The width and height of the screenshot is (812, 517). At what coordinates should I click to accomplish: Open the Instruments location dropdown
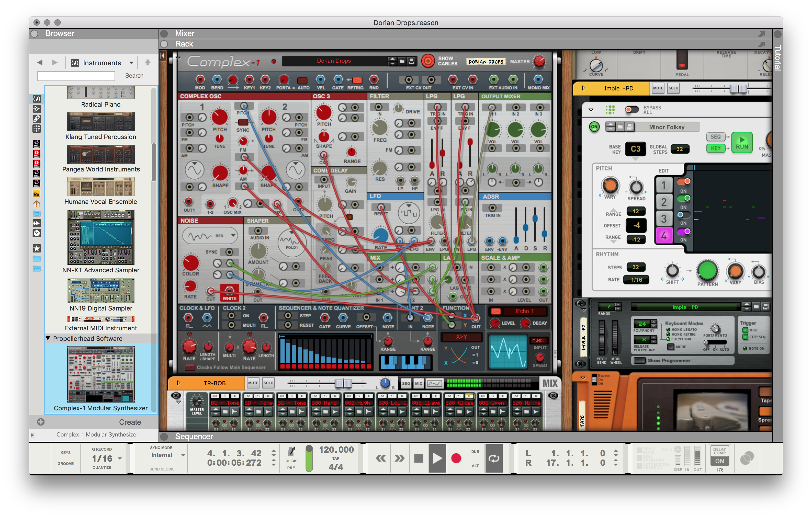(102, 63)
